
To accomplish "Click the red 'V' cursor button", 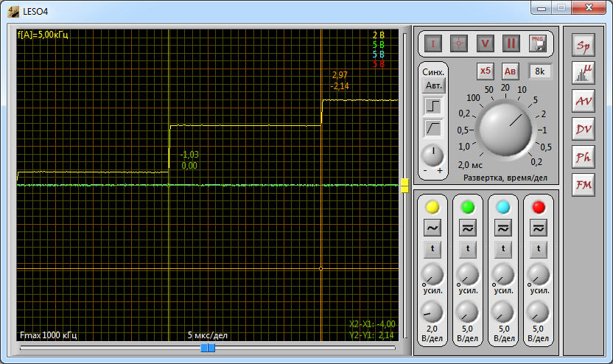I will (x=485, y=43).
